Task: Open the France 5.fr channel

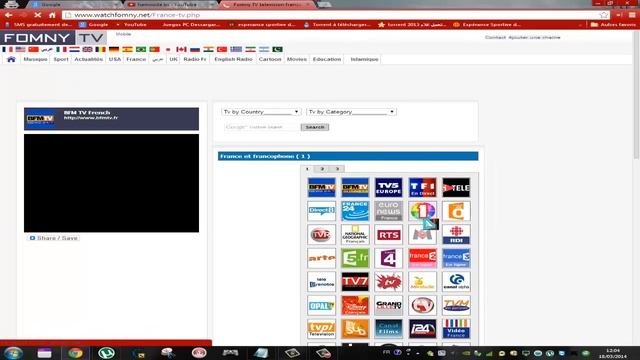Action: 355,258
